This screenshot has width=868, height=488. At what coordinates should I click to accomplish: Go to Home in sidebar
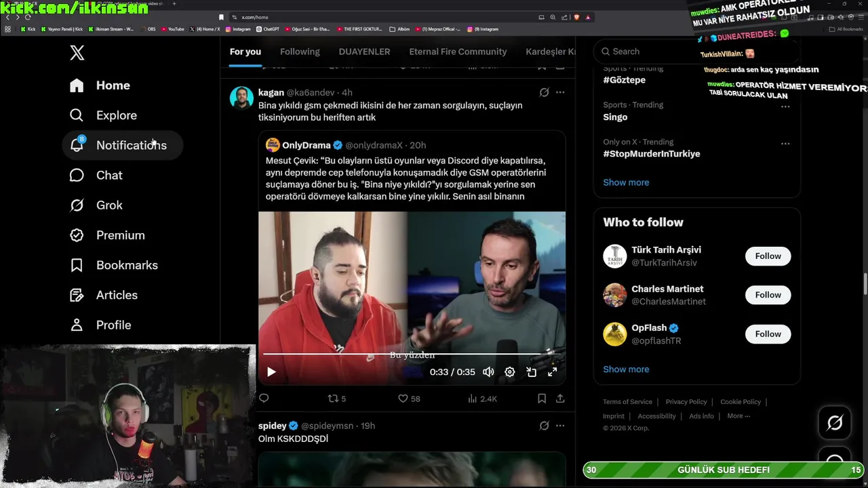[100, 85]
